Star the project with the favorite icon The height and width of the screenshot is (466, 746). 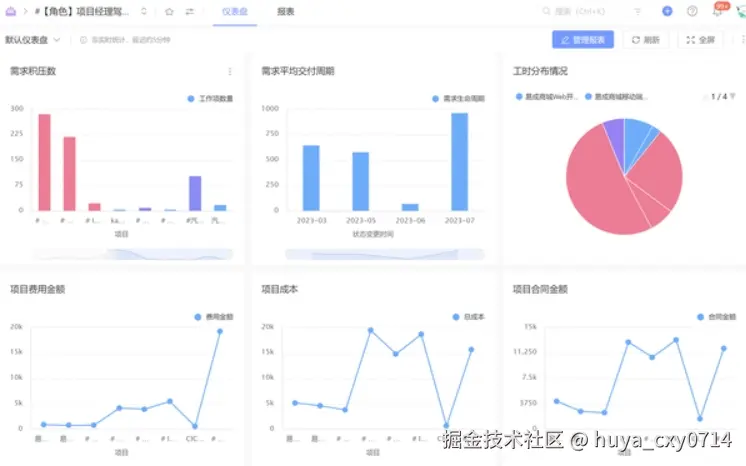(x=169, y=11)
